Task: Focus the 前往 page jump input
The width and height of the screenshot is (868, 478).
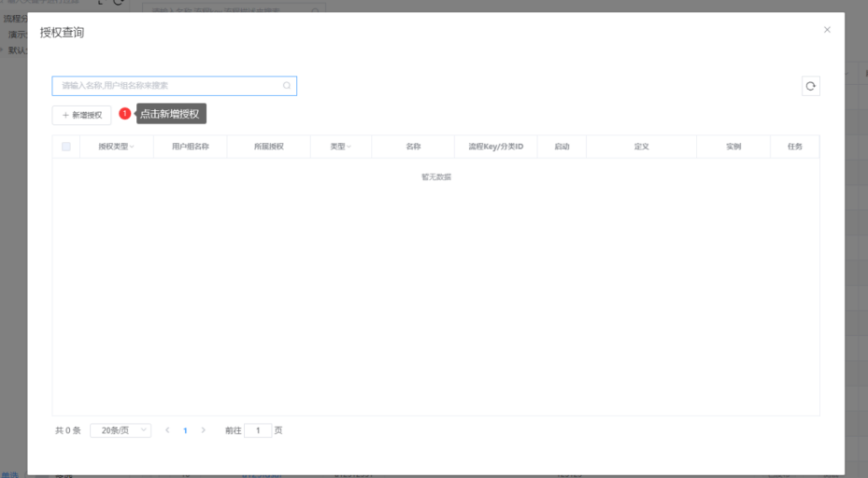Action: coord(258,430)
